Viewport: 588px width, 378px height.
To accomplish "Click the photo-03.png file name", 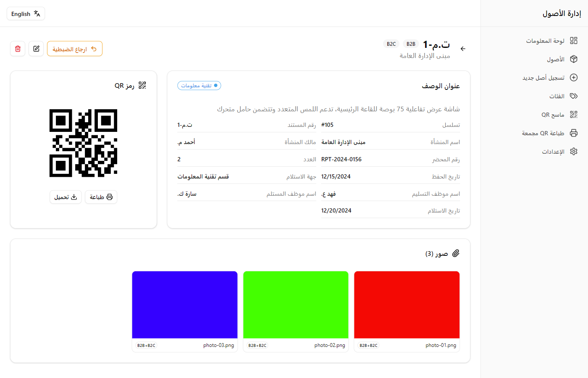I will pos(218,345).
